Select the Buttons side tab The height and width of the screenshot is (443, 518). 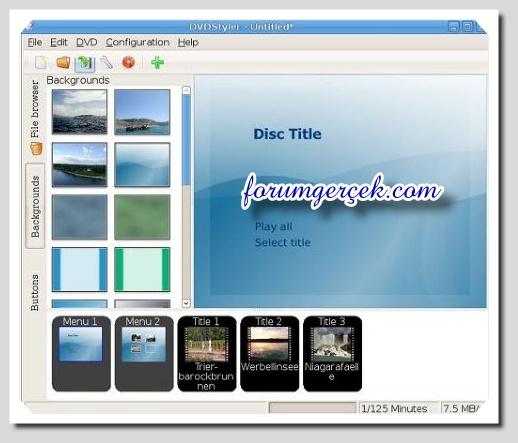tap(35, 293)
